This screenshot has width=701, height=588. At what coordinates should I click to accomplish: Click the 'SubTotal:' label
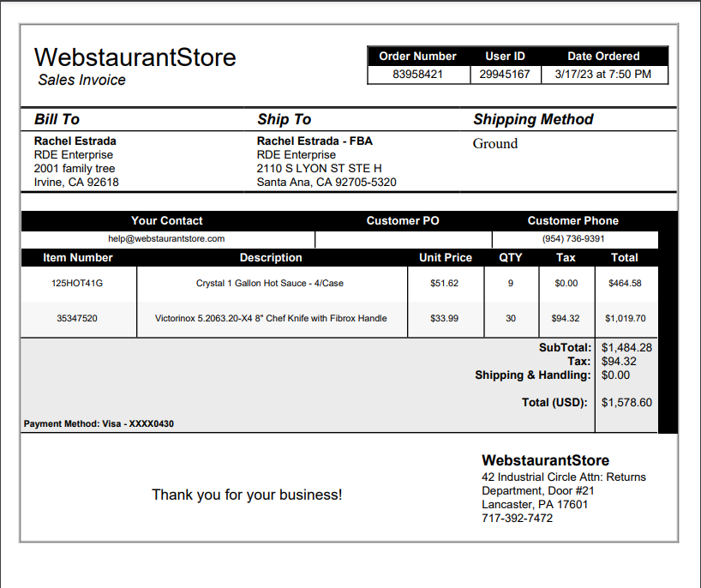click(565, 348)
